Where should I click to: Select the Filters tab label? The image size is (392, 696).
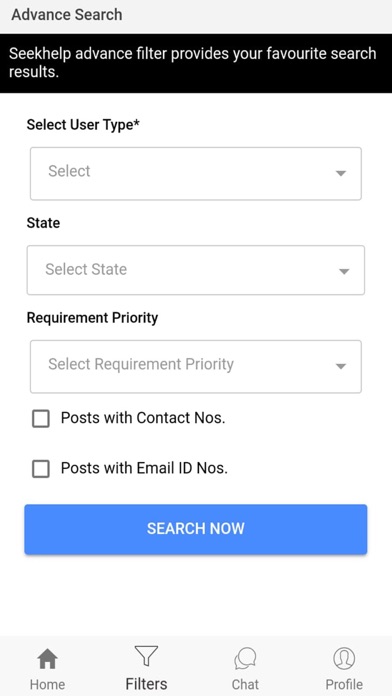point(146,684)
